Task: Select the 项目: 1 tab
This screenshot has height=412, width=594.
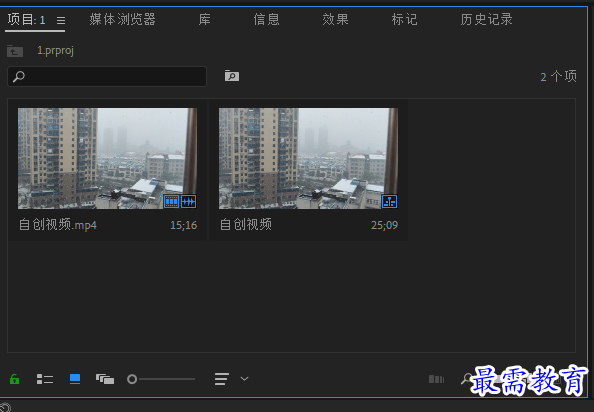Action: pos(26,19)
